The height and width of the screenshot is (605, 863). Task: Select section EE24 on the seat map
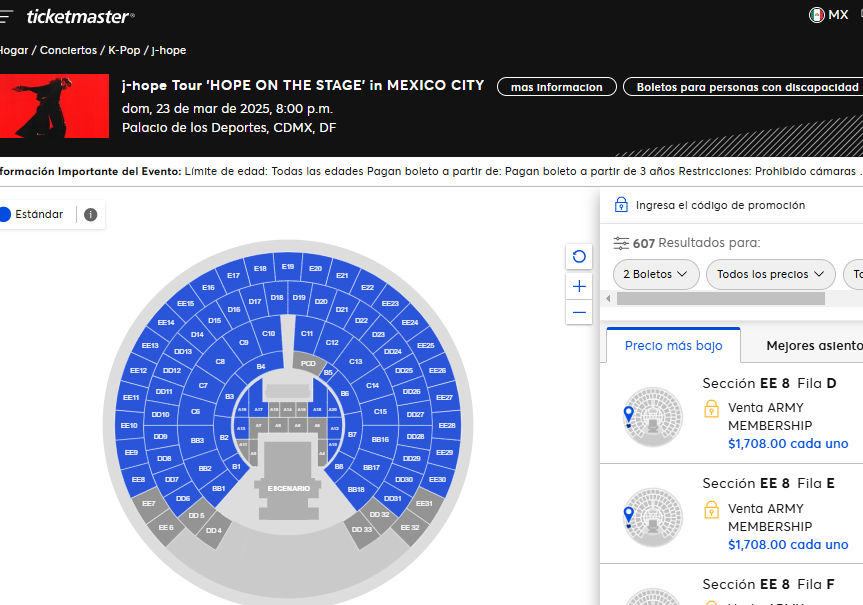point(410,323)
